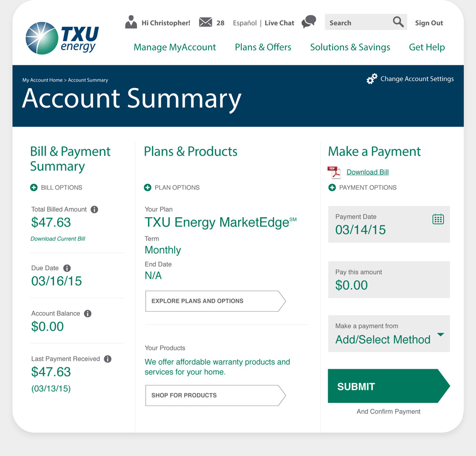
Task: Expand Plan Options with the plus button
Action: coord(148,188)
